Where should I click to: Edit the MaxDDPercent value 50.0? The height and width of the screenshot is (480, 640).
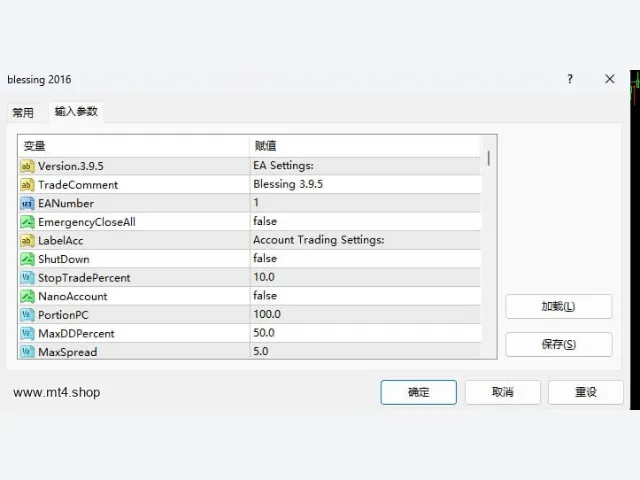pos(365,333)
